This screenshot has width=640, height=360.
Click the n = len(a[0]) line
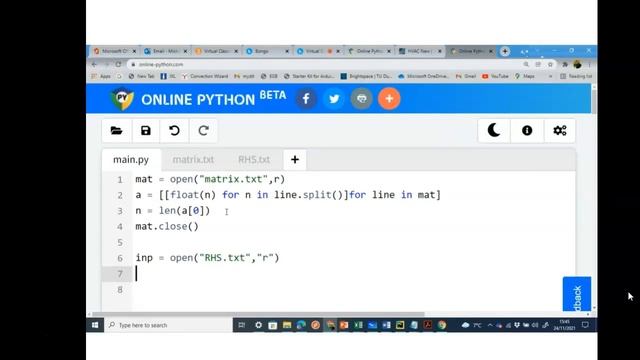point(173,211)
